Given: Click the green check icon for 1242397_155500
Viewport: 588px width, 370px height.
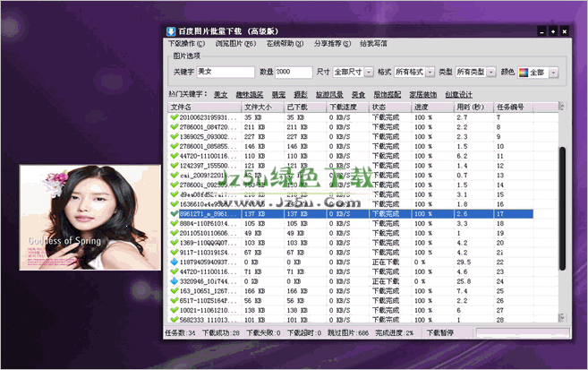Looking at the screenshot, I should (174, 166).
